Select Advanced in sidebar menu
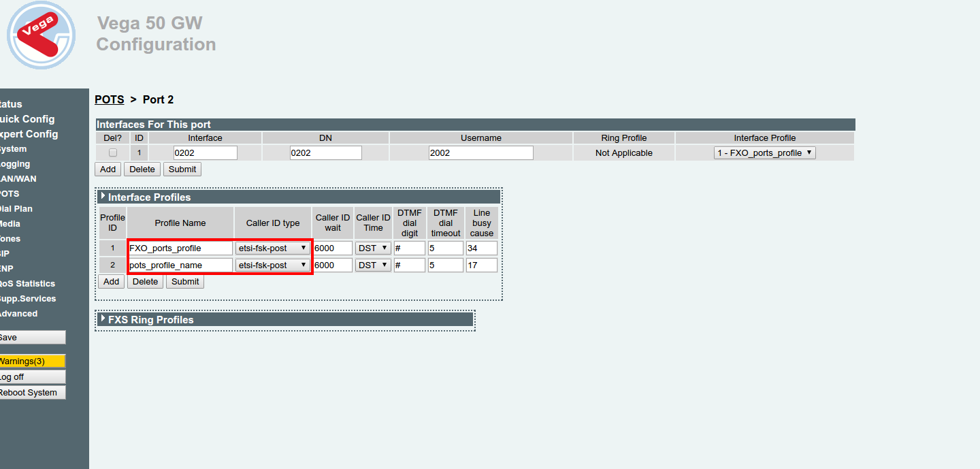 pyautogui.click(x=18, y=314)
